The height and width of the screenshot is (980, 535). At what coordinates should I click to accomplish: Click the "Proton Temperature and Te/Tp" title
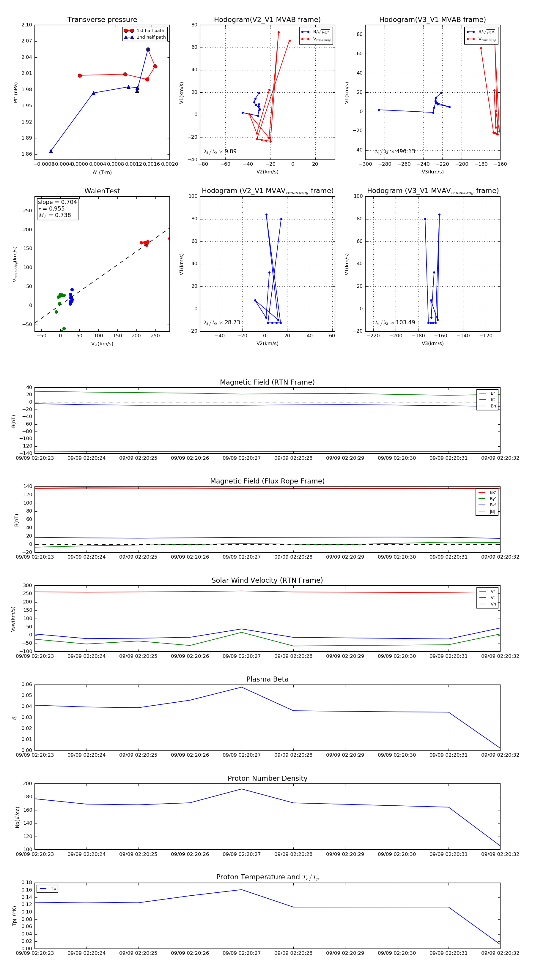point(267,877)
